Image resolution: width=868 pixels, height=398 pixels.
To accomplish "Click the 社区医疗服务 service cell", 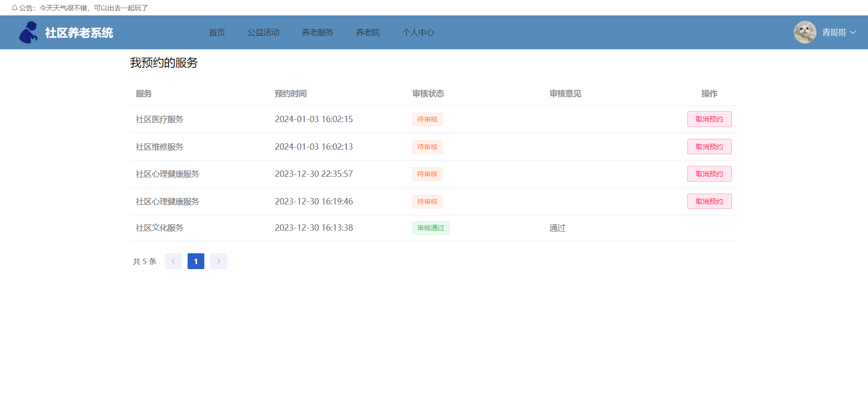I will click(160, 119).
